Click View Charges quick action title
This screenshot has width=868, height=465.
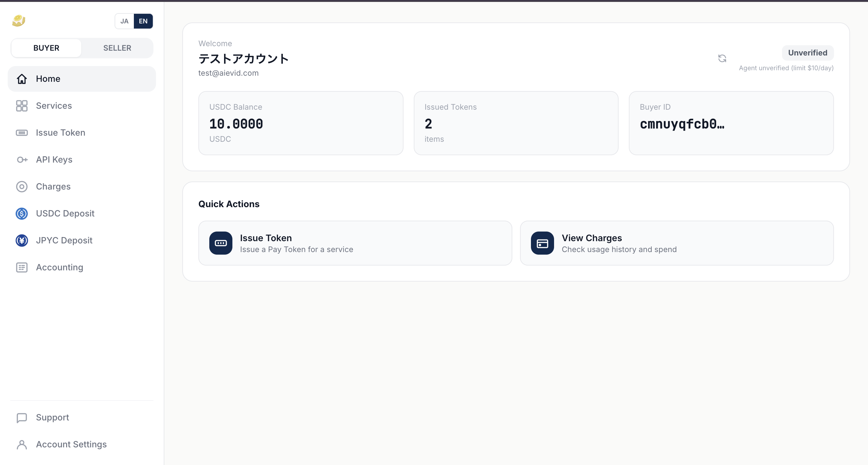point(592,238)
